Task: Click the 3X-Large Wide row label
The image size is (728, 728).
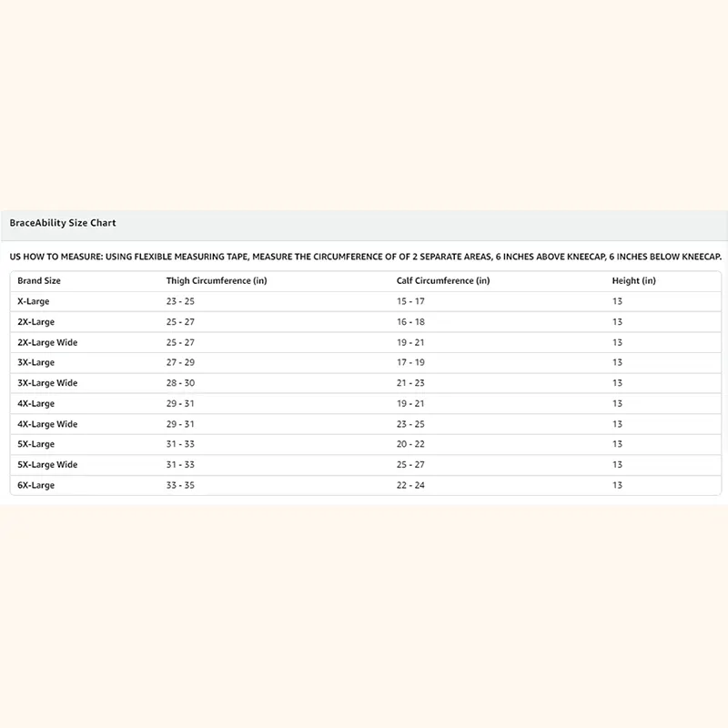Action: point(47,383)
